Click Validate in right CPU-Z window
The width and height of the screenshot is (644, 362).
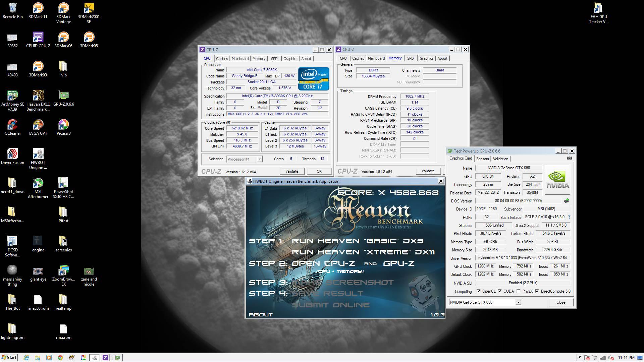coord(428,171)
